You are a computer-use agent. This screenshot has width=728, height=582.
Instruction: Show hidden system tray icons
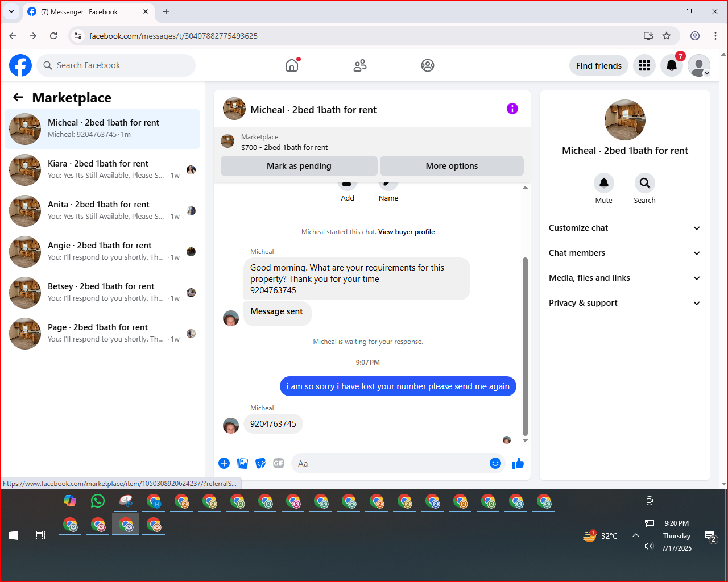click(636, 535)
